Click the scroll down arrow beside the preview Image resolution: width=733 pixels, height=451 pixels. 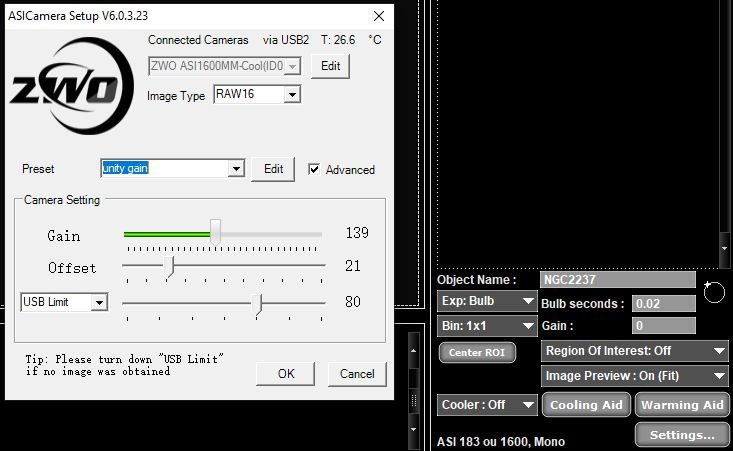[x=724, y=248]
